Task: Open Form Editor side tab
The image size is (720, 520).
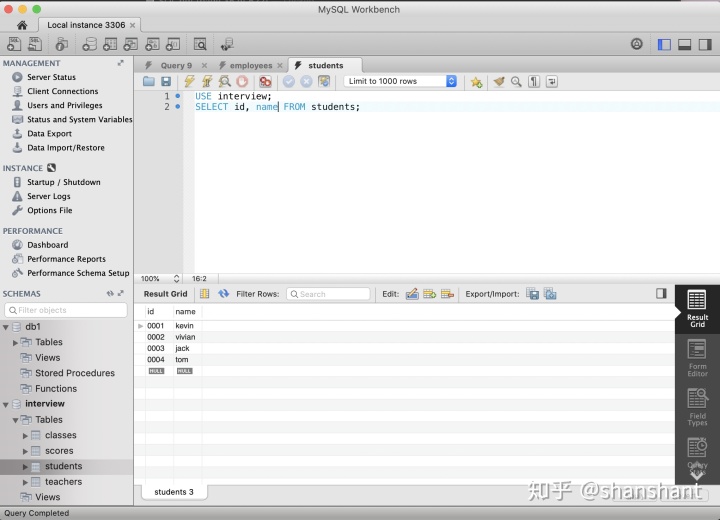Action: (697, 358)
